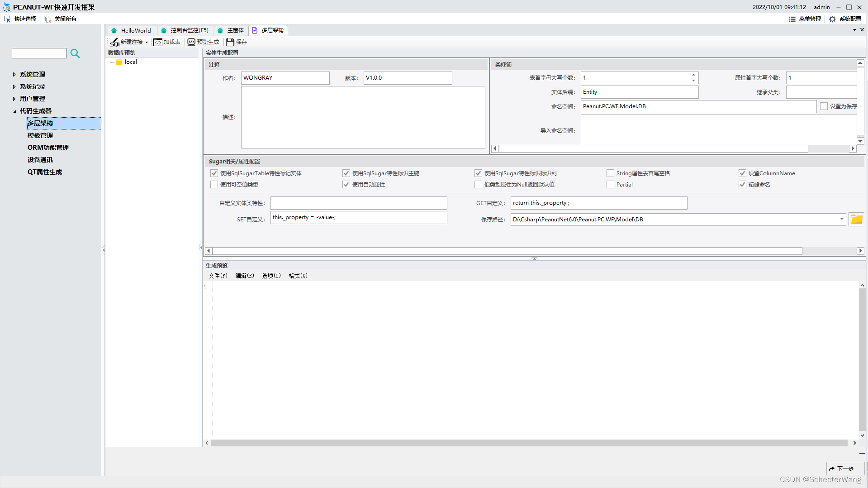Viewport: 868px width, 488px height.
Task: Click the local database node icon
Action: [x=119, y=62]
